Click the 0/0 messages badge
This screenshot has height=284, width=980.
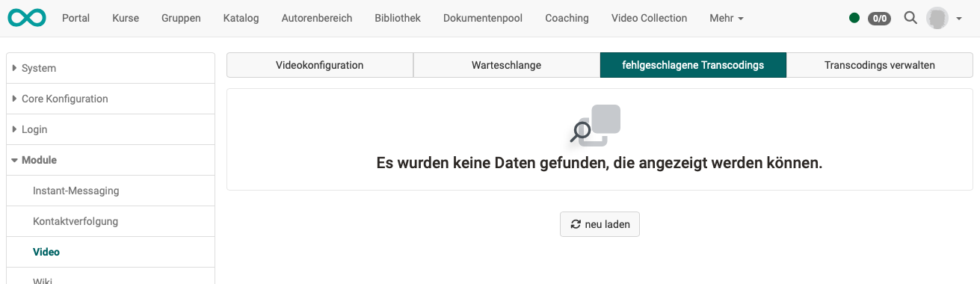(x=879, y=18)
